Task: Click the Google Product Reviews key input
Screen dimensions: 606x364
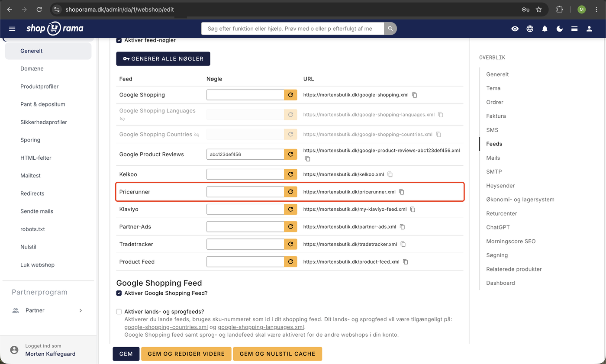Action: [245, 154]
